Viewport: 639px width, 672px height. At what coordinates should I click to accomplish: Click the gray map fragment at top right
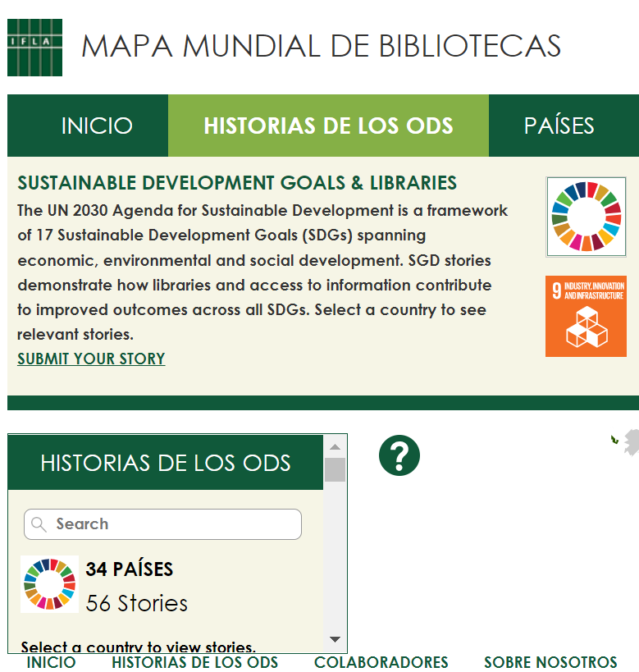632,441
